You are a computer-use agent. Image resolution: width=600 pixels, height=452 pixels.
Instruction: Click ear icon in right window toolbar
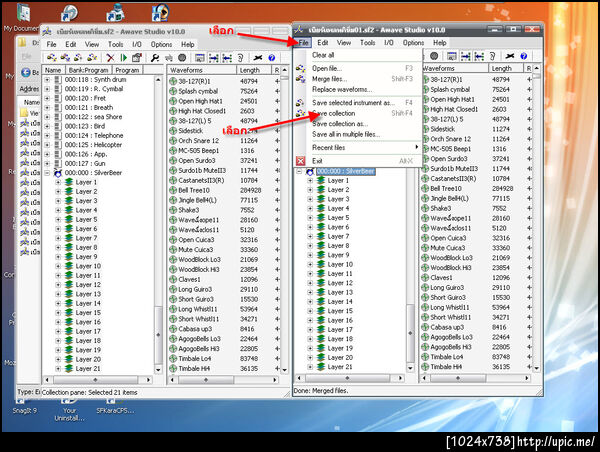[493, 56]
